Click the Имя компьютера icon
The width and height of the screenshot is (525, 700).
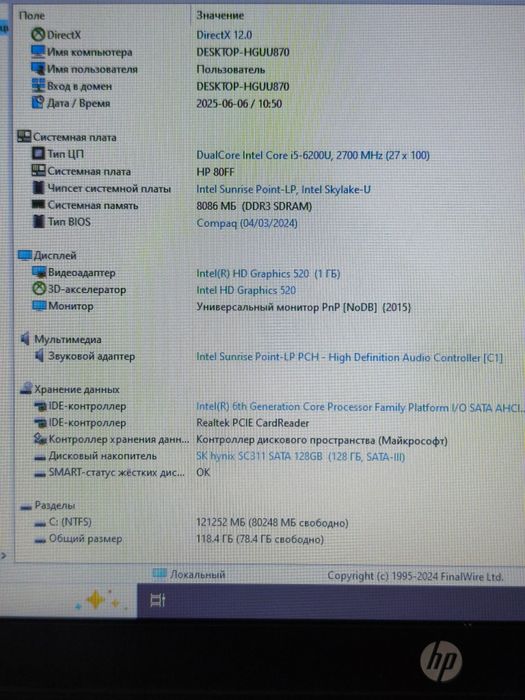(x=38, y=51)
